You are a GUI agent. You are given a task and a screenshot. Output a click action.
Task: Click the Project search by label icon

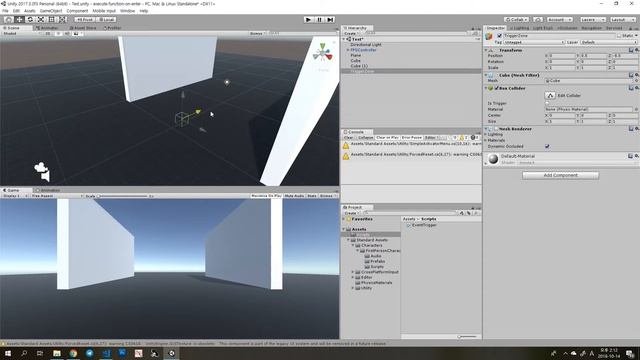point(469,213)
